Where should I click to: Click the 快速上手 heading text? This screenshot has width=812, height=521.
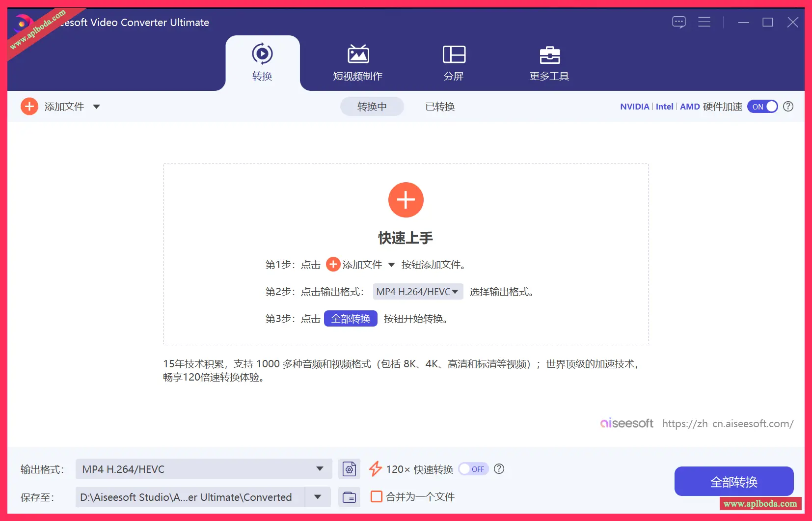406,238
